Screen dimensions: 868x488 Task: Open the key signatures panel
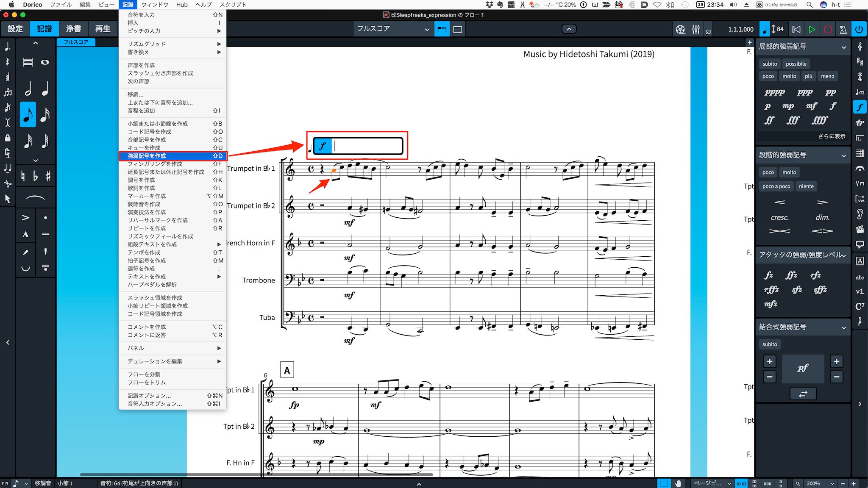(860, 61)
